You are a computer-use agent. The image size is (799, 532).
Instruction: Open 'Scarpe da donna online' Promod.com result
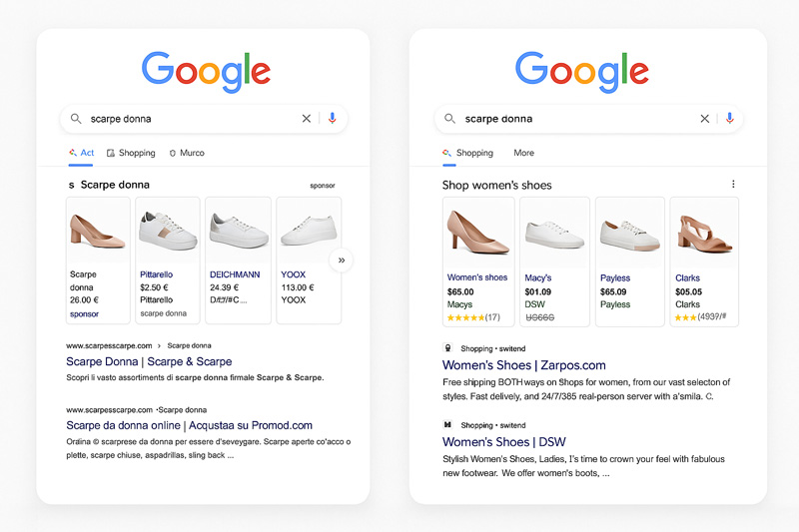point(189,425)
